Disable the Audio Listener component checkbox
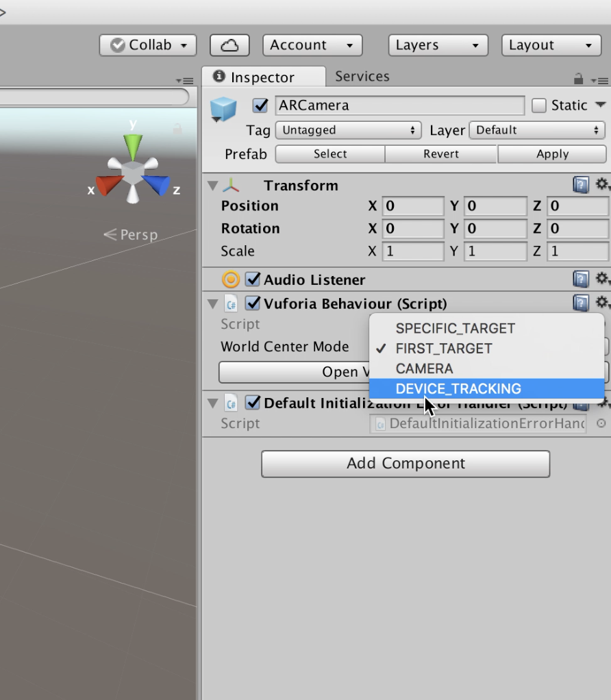Screen dimensions: 611x700 [x=253, y=279]
